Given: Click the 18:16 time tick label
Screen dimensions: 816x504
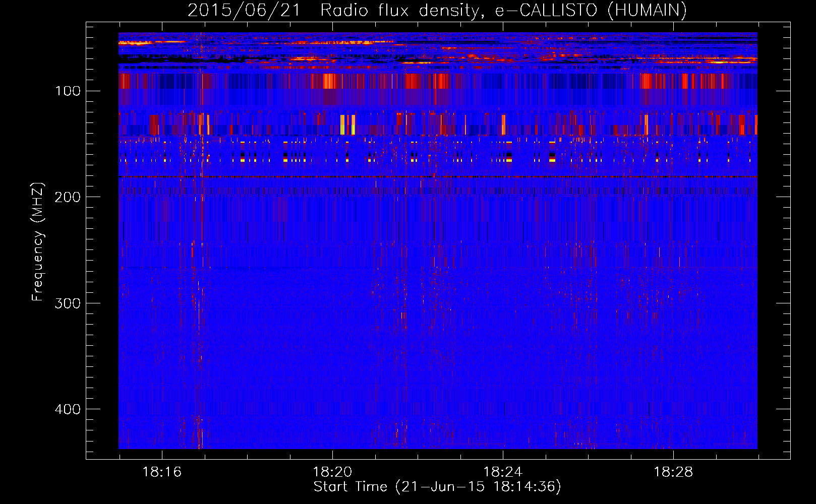Looking at the screenshot, I should pyautogui.click(x=162, y=472).
